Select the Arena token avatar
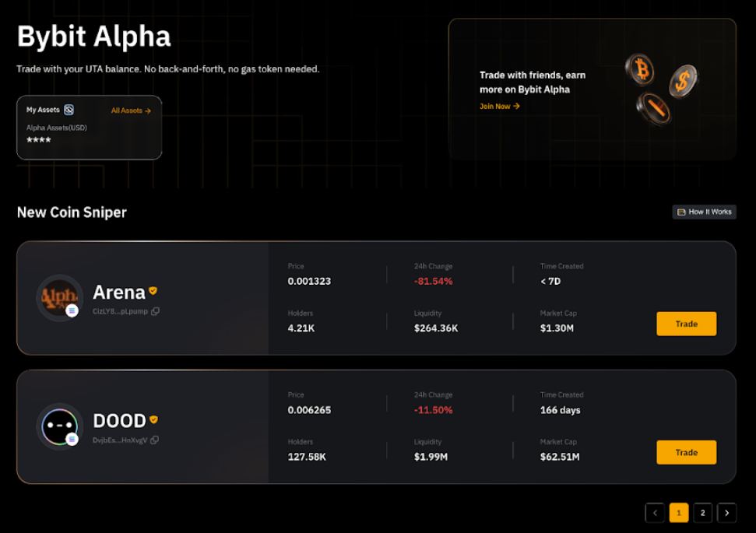 click(x=59, y=297)
